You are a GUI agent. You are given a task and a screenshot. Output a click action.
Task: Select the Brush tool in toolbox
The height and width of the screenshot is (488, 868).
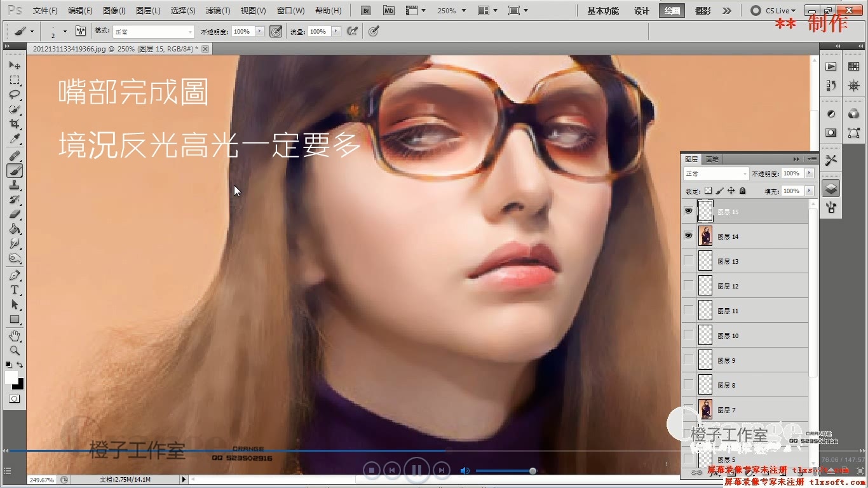(x=15, y=170)
